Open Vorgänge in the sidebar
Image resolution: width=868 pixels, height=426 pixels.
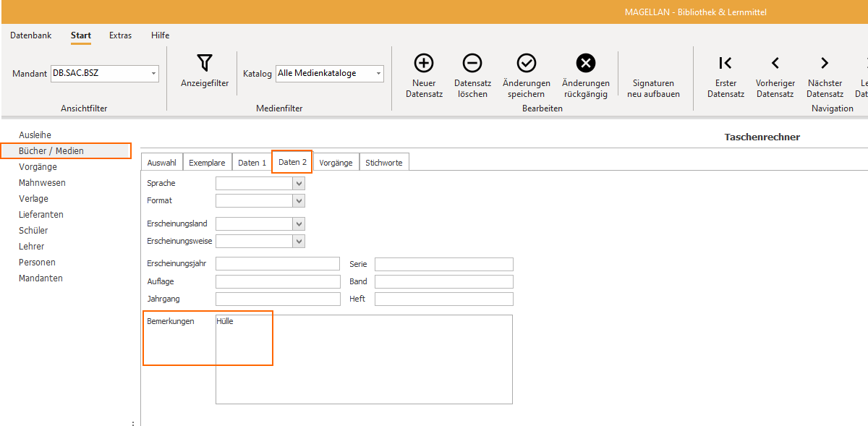click(x=38, y=167)
